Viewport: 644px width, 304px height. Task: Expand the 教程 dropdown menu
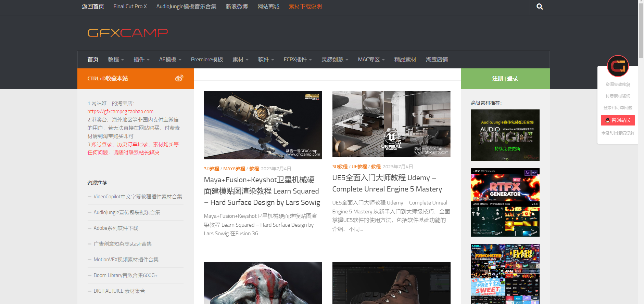click(116, 60)
